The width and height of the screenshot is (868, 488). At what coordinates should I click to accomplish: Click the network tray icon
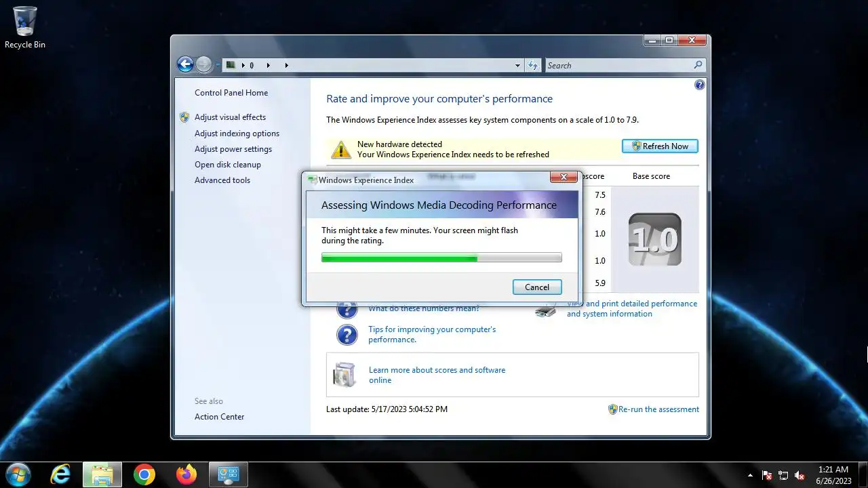(783, 475)
